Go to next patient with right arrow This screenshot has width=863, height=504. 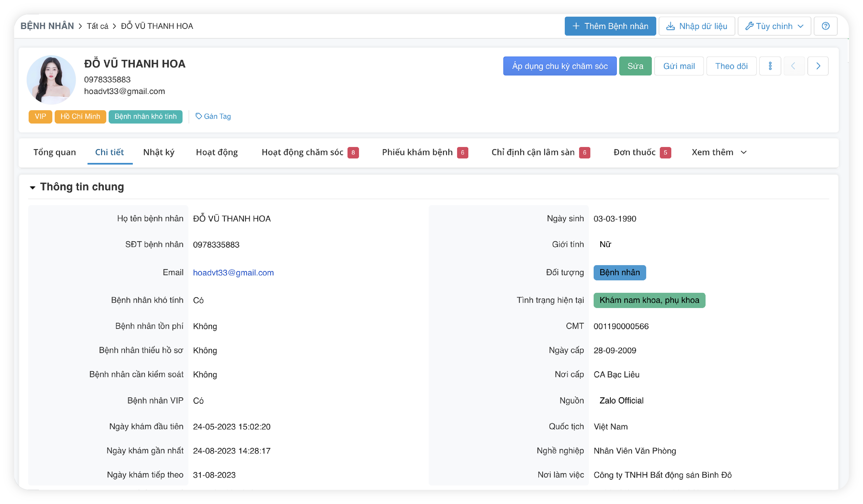click(x=818, y=66)
